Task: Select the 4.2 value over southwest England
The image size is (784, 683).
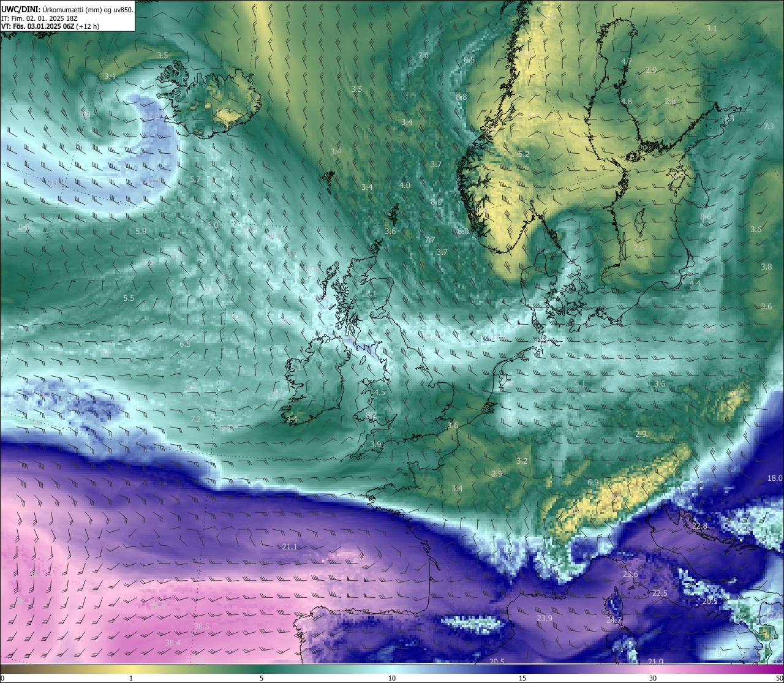Action: tap(371, 416)
